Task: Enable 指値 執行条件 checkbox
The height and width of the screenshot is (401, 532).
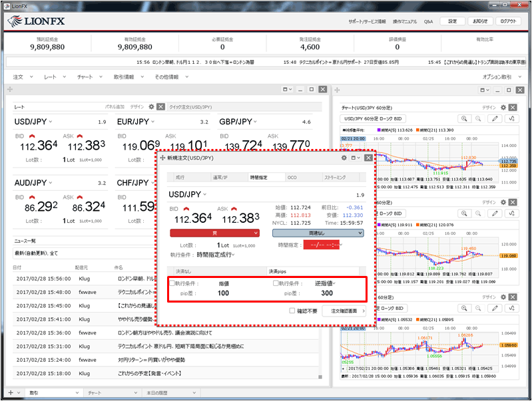Action: 172,283
